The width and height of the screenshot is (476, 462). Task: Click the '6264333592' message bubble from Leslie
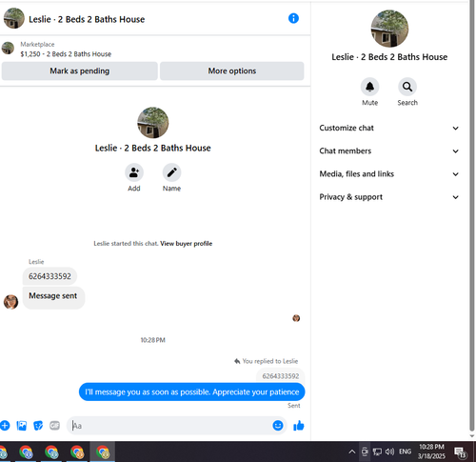tap(50, 276)
